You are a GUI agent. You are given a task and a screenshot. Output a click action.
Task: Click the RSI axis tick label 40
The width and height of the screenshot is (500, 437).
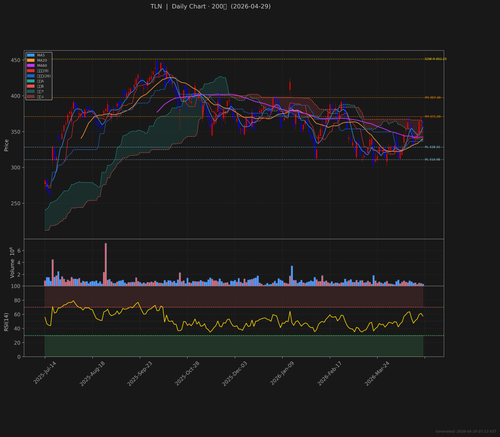click(x=17, y=329)
